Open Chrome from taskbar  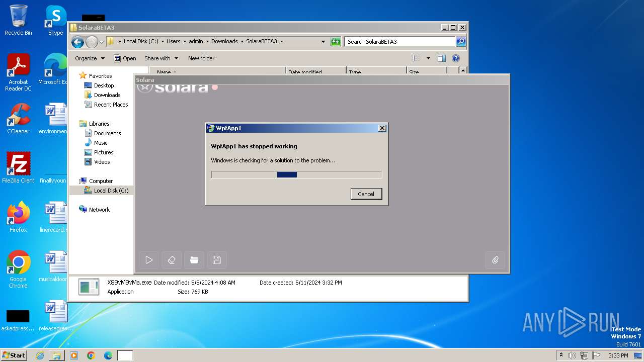click(x=91, y=355)
